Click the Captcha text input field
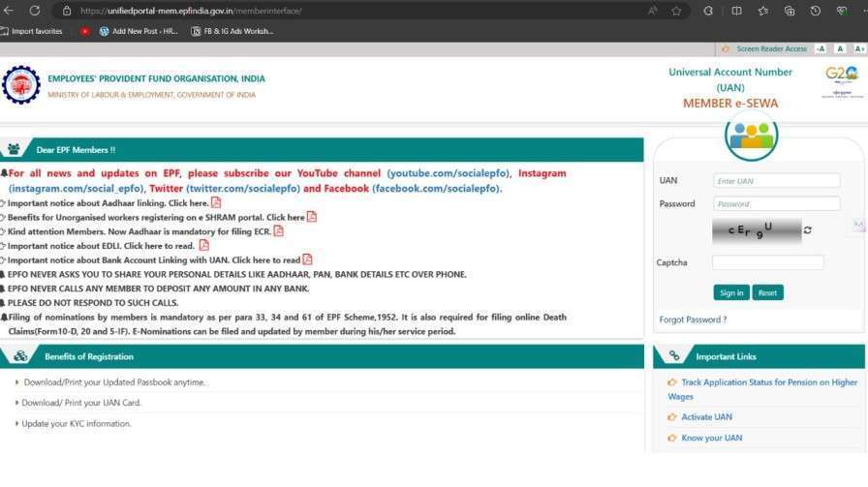This screenshot has width=868, height=487. click(x=768, y=262)
